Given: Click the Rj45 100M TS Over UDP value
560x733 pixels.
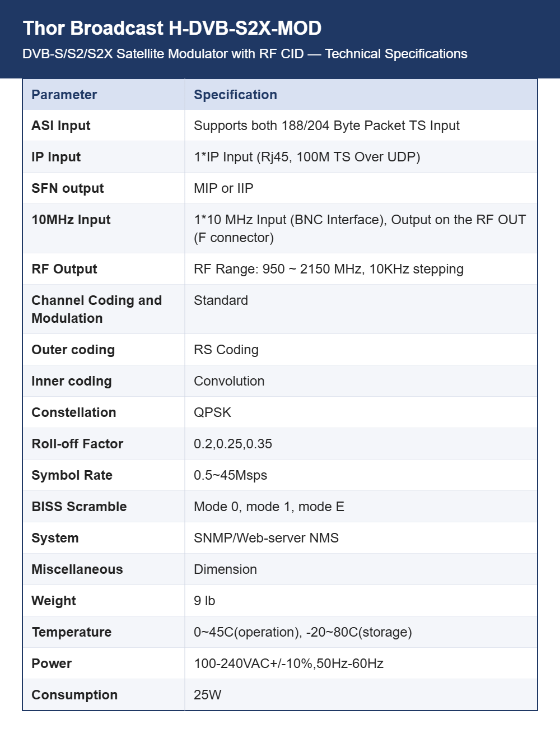Looking at the screenshot, I should click(307, 157).
